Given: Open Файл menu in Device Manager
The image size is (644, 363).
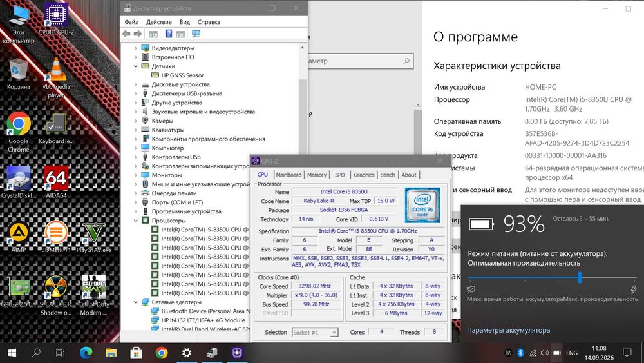Looking at the screenshot, I should [131, 22].
